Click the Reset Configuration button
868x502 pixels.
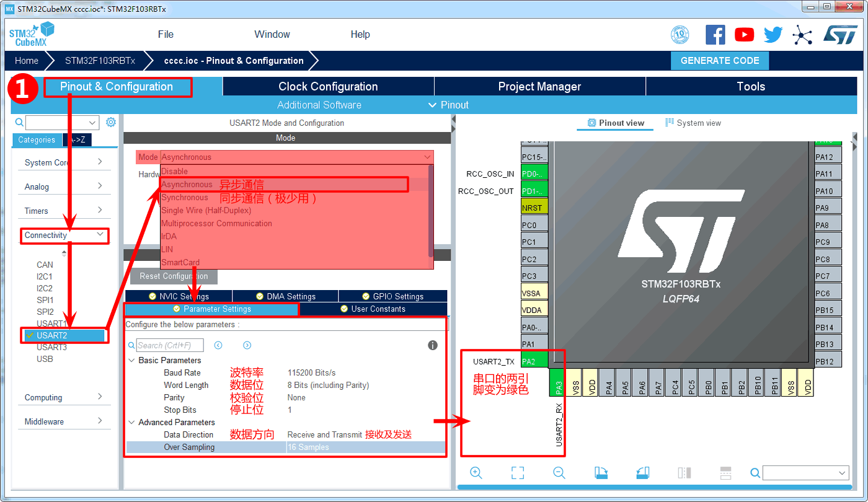pos(174,276)
